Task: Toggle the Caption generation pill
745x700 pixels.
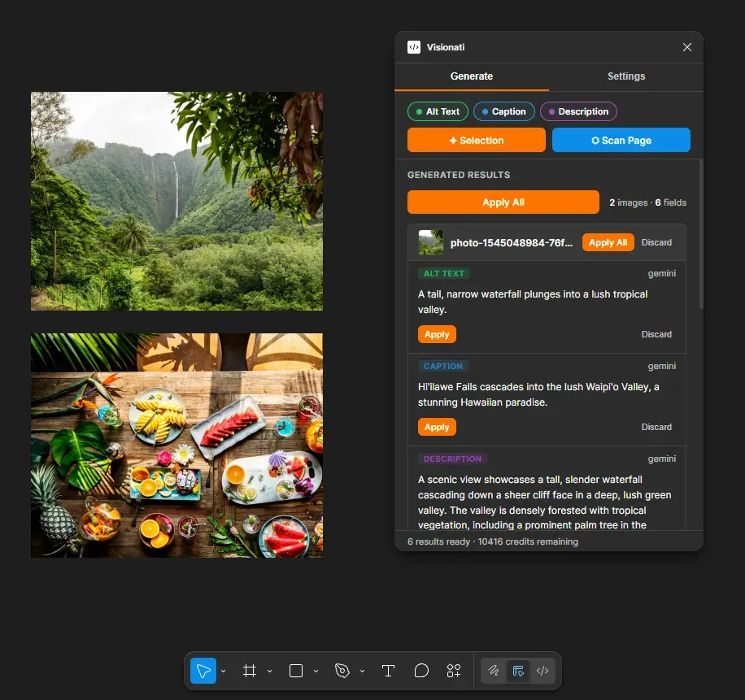Action: tap(503, 111)
